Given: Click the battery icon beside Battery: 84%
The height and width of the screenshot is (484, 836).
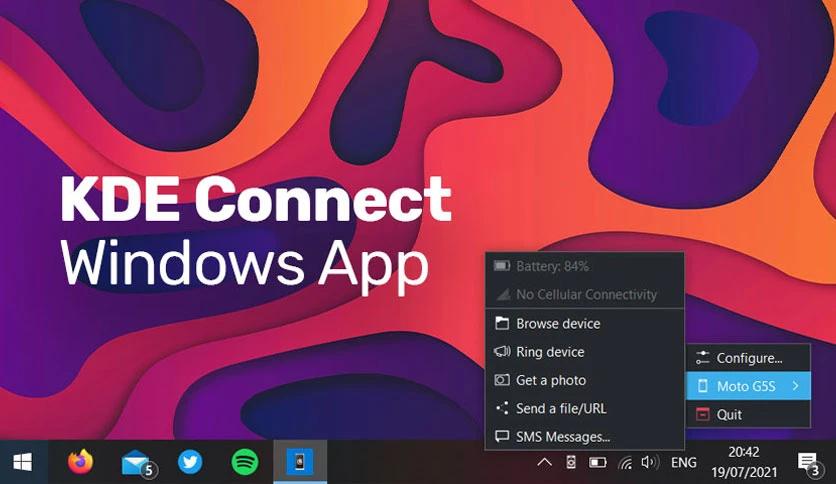Looking at the screenshot, I should (x=502, y=265).
